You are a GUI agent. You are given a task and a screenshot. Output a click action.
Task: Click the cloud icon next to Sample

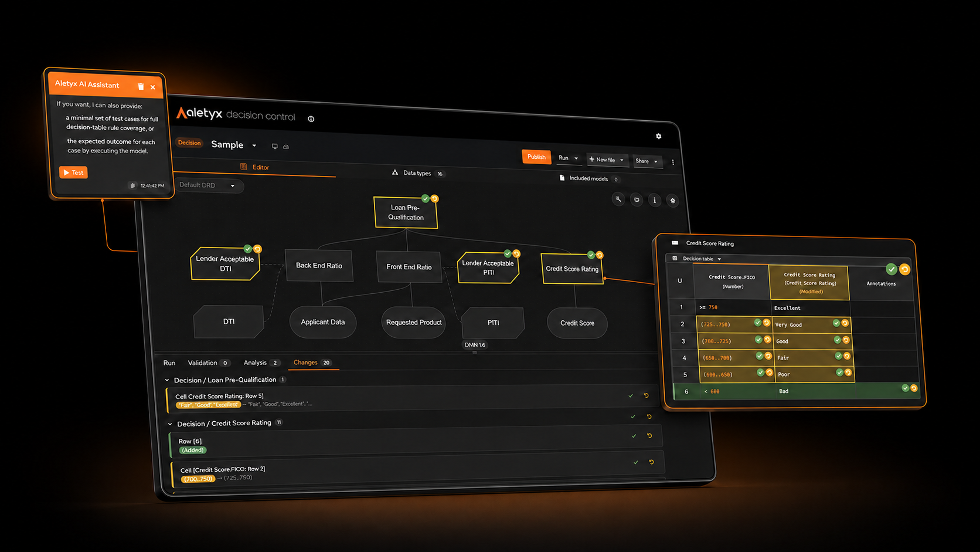coord(286,147)
